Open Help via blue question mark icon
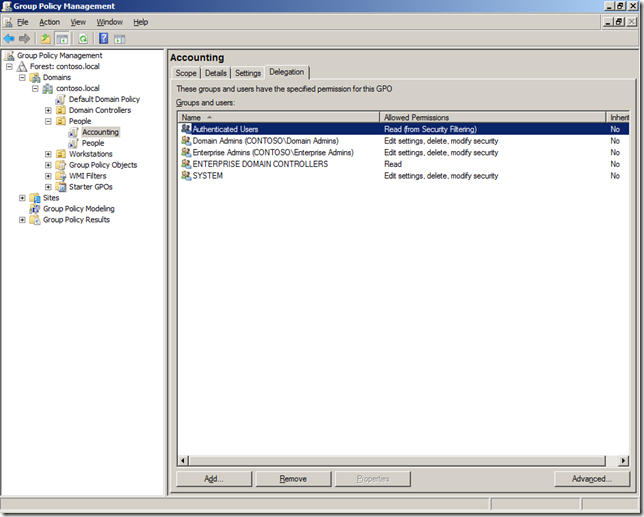Image resolution: width=644 pixels, height=517 pixels. (x=104, y=39)
